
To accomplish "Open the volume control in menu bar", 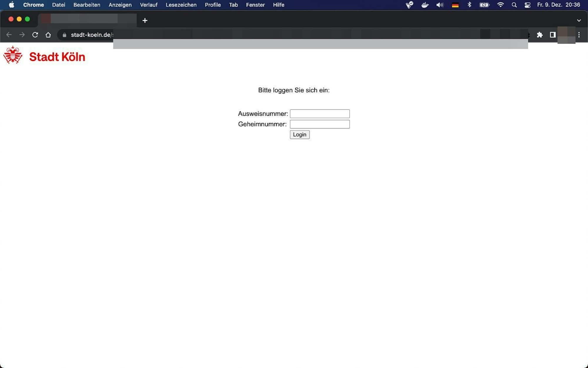I will click(x=440, y=5).
